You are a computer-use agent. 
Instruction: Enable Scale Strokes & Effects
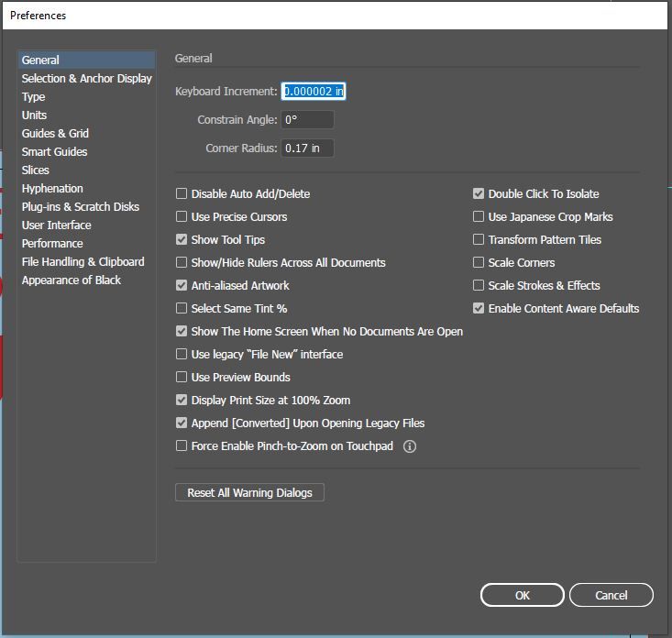tap(479, 286)
